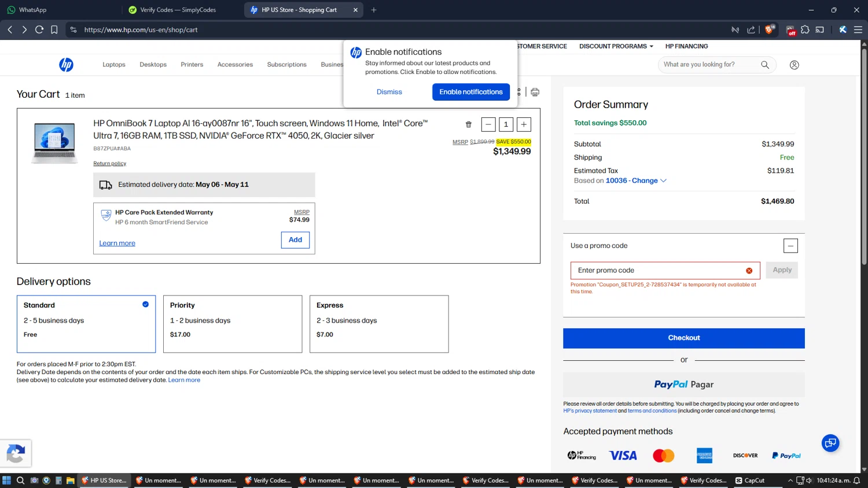Screen dimensions: 868x488
Task: Dismiss the notifications popup
Action: [389, 92]
